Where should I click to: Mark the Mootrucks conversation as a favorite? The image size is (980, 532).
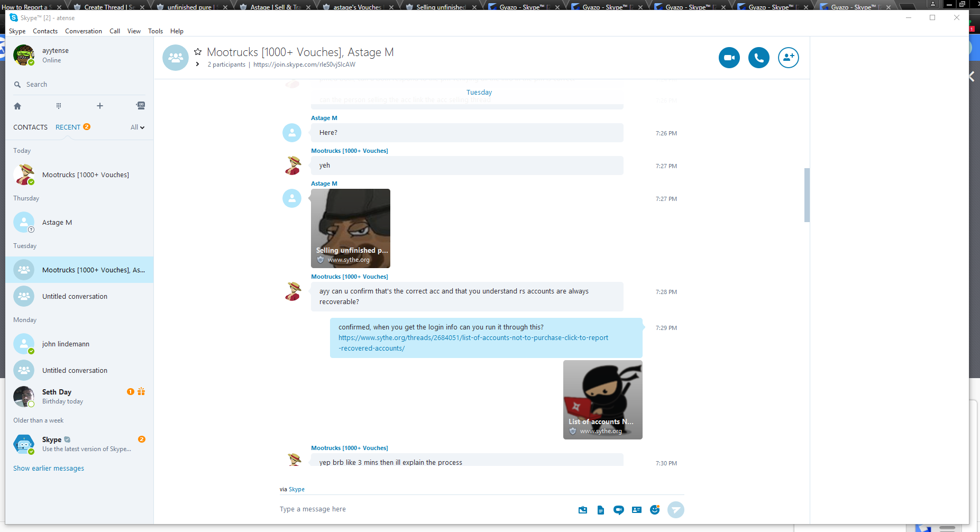[x=198, y=52]
